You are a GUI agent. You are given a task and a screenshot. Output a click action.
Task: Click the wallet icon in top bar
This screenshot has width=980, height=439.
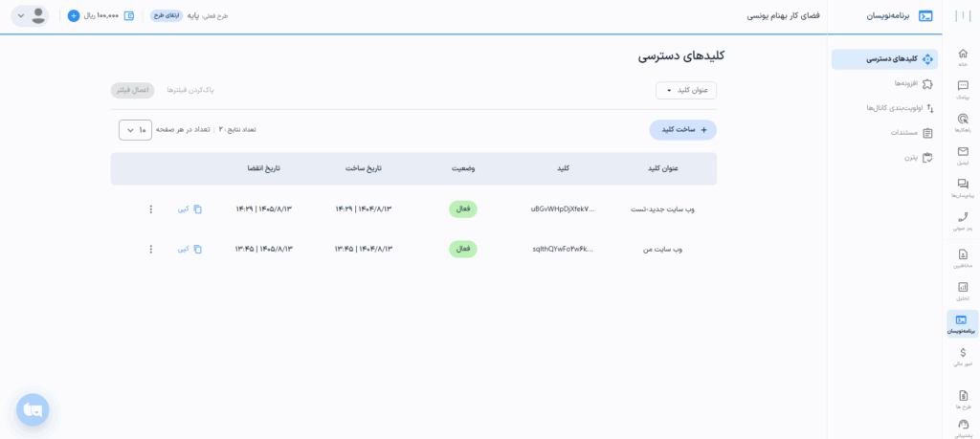[x=129, y=16]
